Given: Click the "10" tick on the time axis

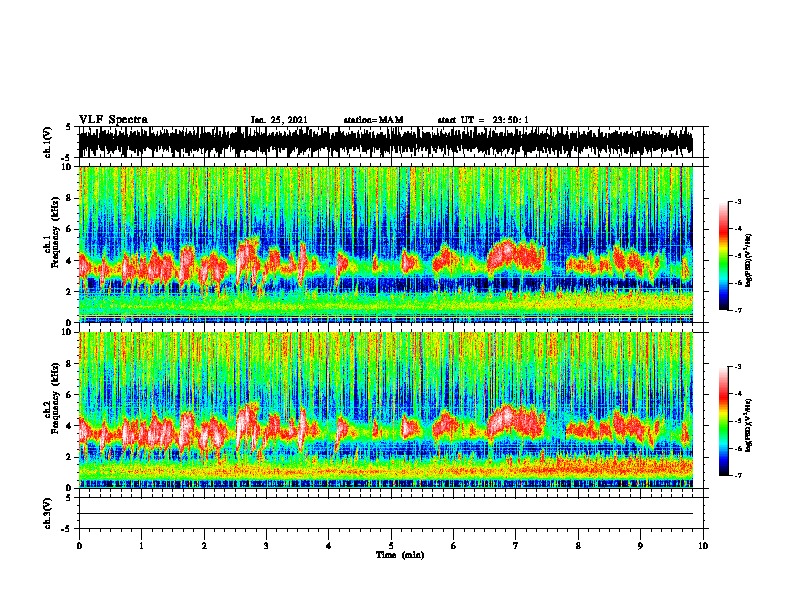Looking at the screenshot, I should point(703,546).
